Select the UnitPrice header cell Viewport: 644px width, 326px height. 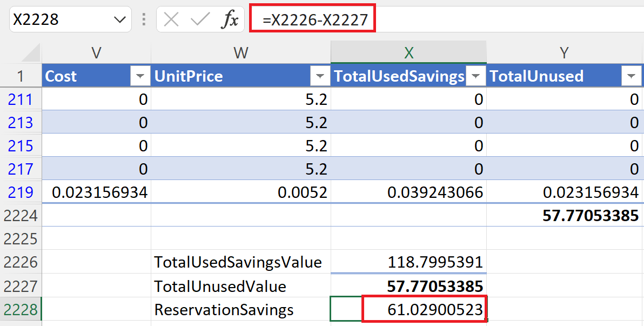point(240,76)
